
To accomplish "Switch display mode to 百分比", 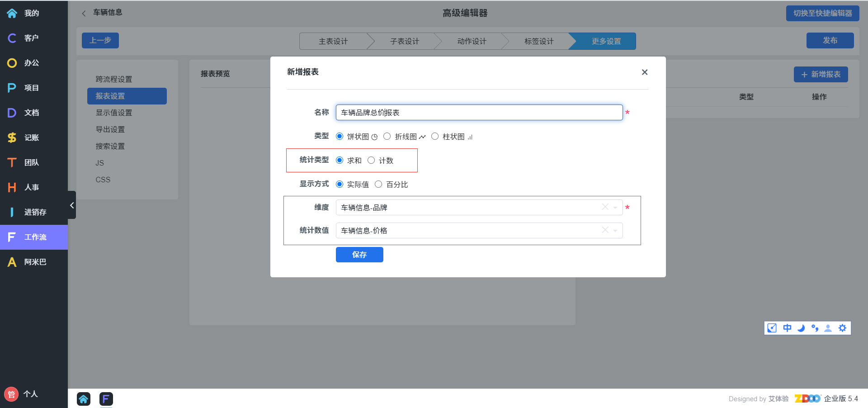I will point(378,185).
